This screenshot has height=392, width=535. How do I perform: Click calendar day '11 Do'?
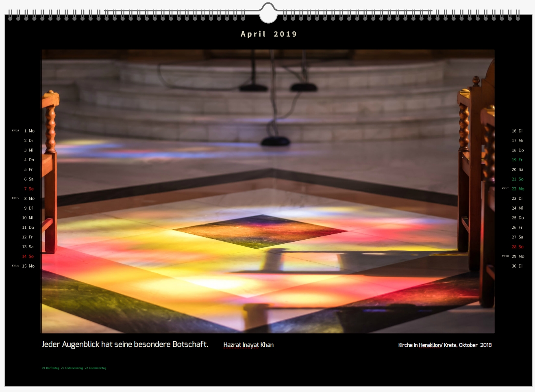click(x=28, y=227)
